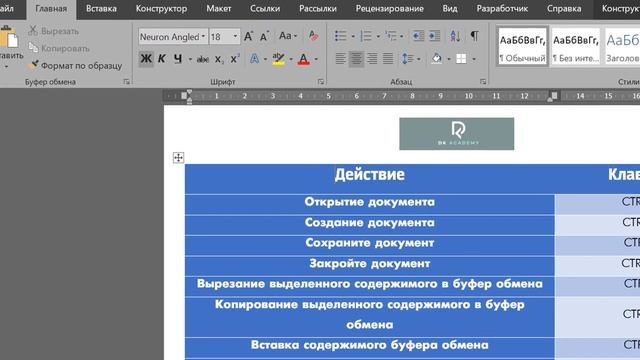
Task: Align text right
Action: pyautogui.click(x=372, y=59)
